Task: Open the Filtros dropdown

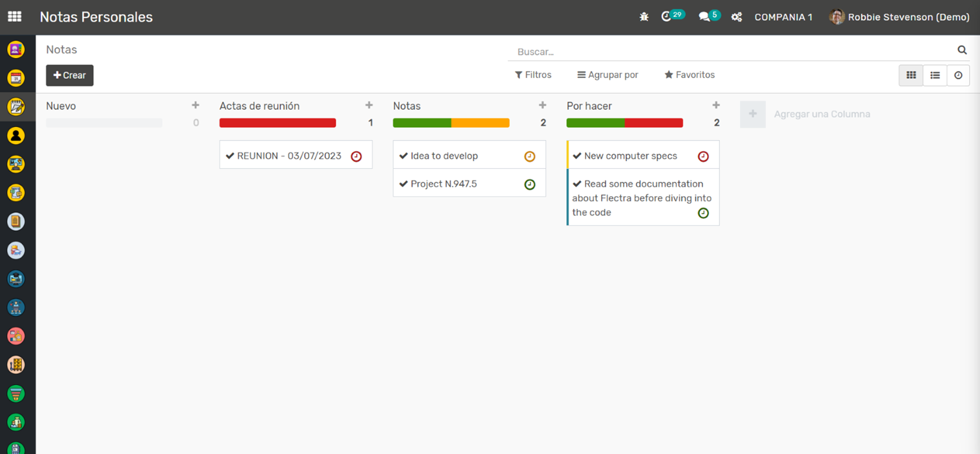Action: coord(533,75)
